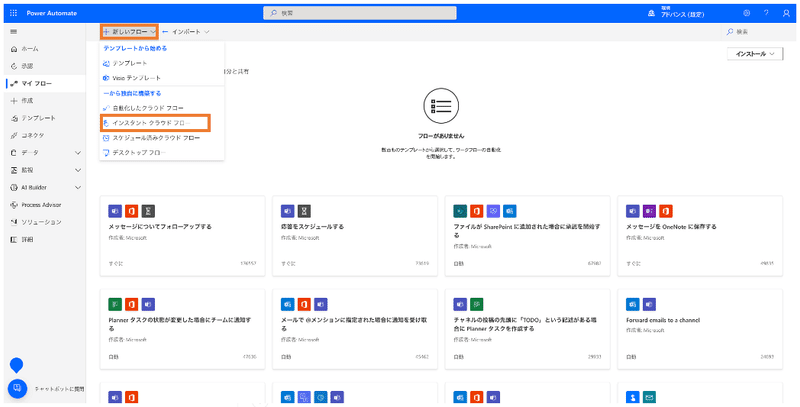The width and height of the screenshot is (800, 407).
Task: Click the Power Automate title in header
Action: [52, 13]
